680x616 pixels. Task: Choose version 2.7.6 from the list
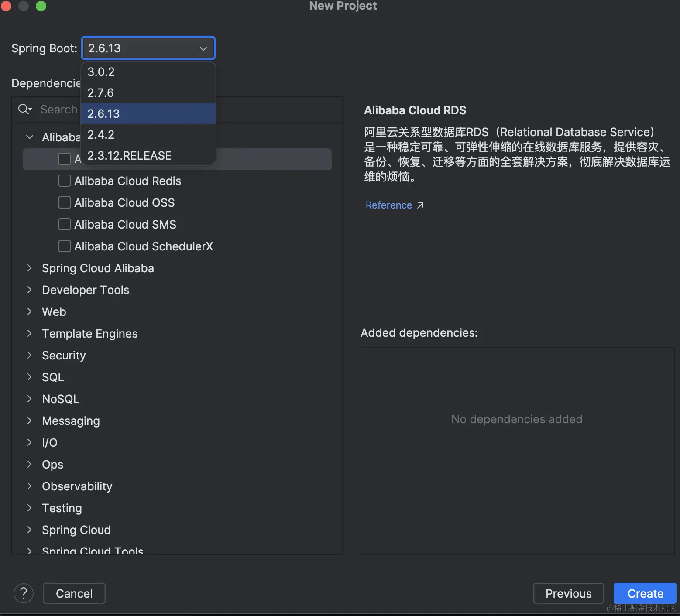[x=148, y=92]
